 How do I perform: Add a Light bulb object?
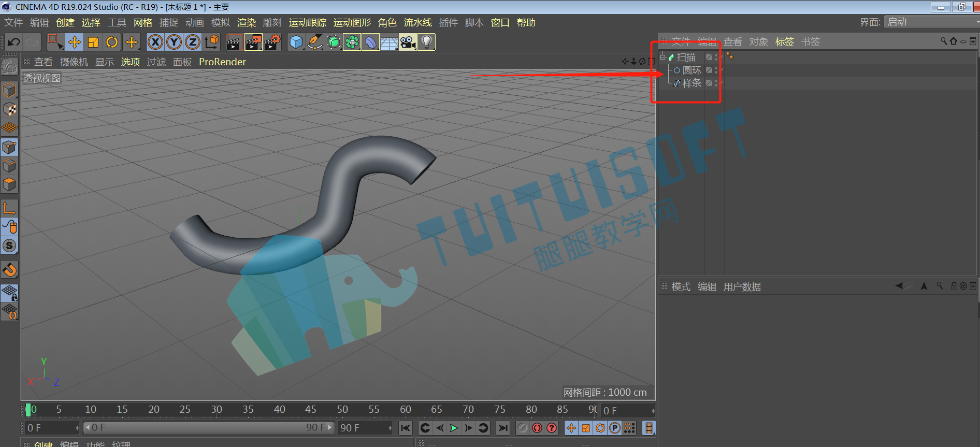pos(427,42)
